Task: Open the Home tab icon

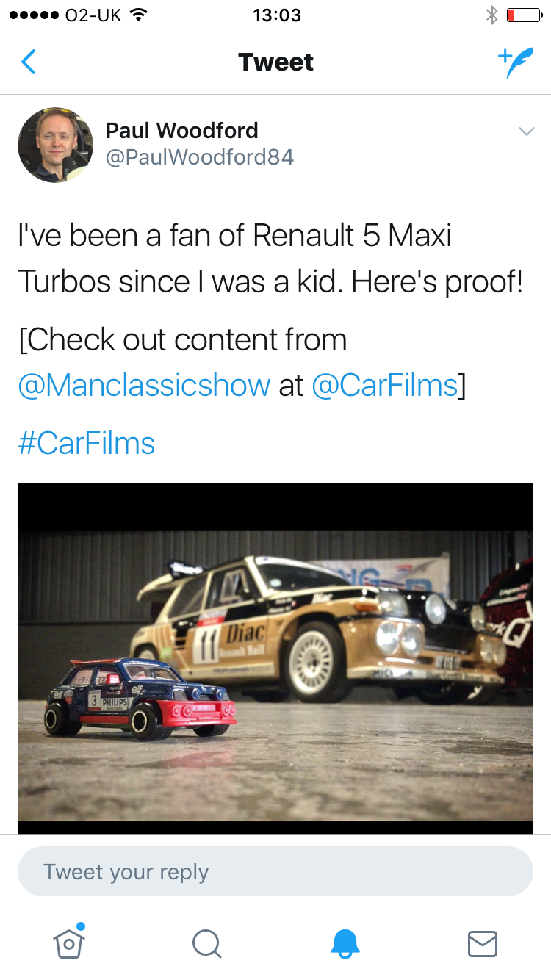Action: point(69,941)
